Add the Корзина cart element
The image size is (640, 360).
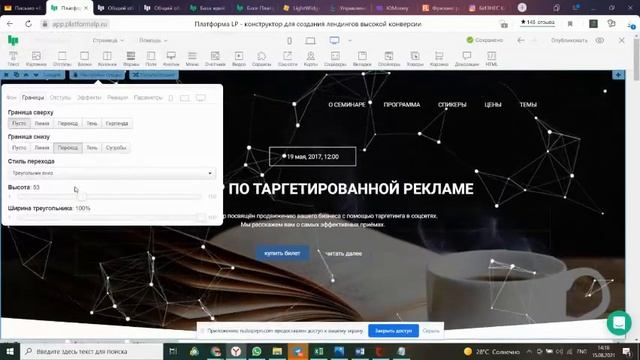439,59
